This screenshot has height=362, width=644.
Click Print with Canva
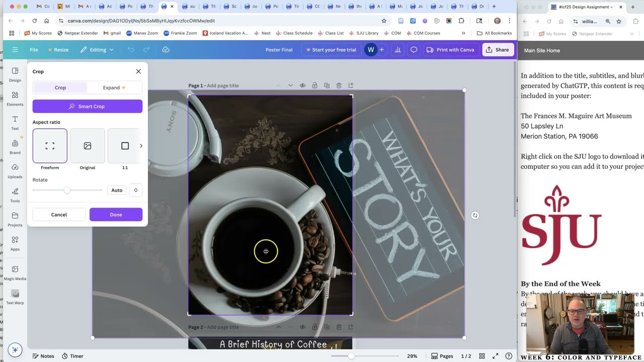(x=451, y=50)
